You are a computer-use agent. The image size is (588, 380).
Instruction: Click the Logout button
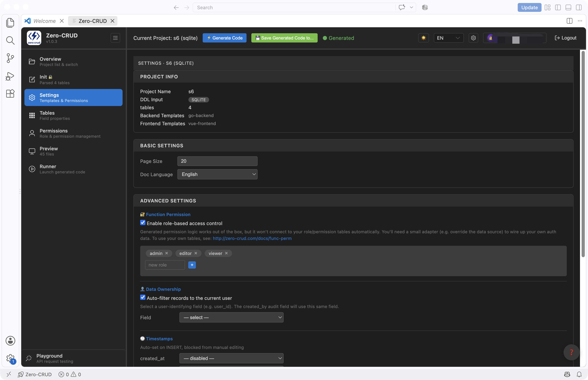pos(565,38)
